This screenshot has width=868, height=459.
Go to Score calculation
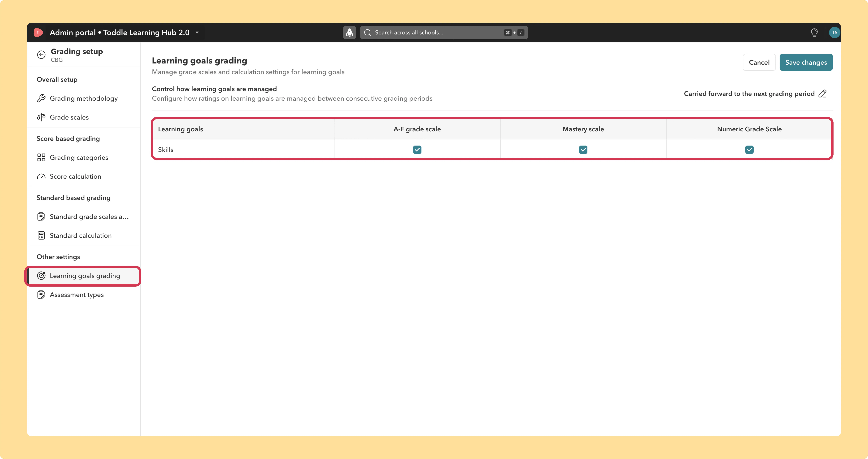(84, 176)
